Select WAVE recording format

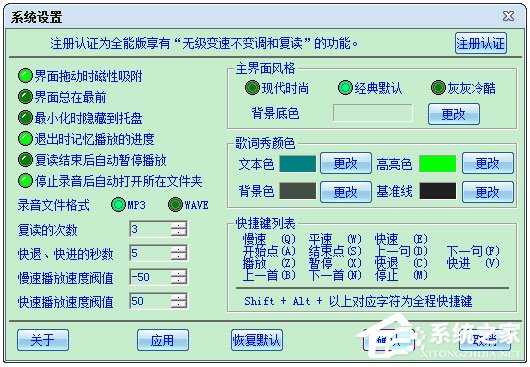[188, 205]
